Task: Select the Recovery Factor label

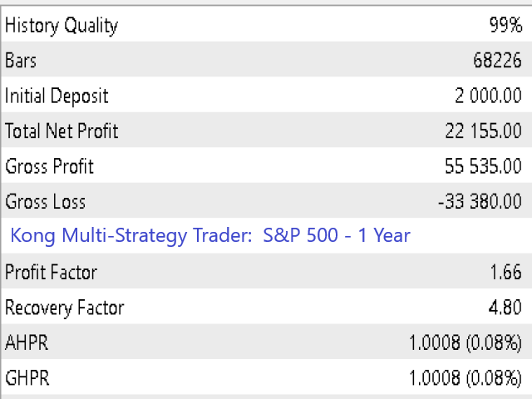Action: [x=65, y=308]
